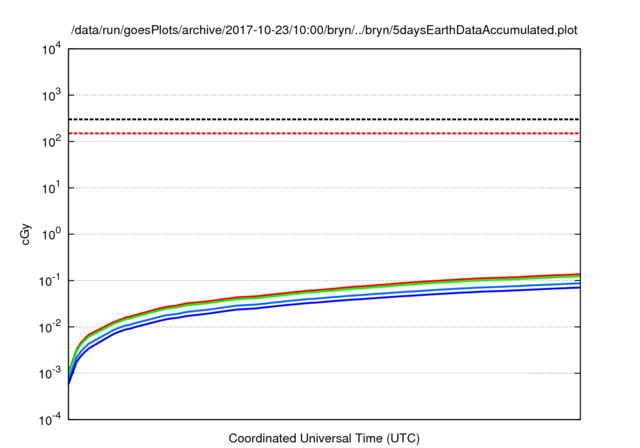Screen dimensions: 640x448
Task: Click the 10^-3 y-axis tick label
Action: click(50, 374)
